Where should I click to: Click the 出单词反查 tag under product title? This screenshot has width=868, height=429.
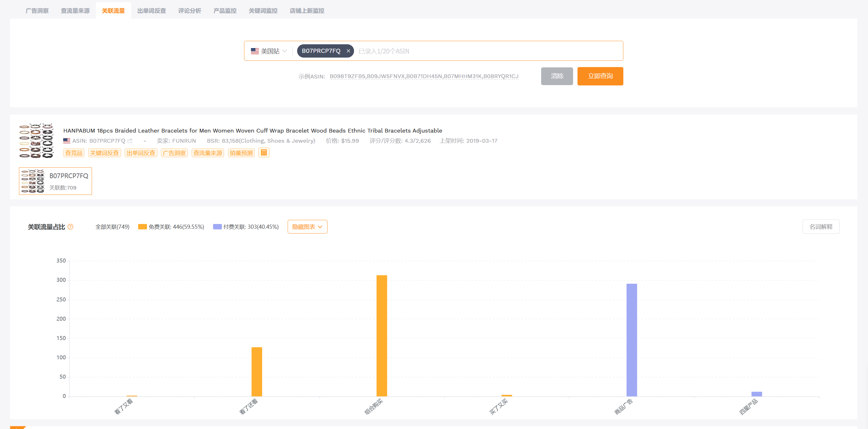(141, 153)
